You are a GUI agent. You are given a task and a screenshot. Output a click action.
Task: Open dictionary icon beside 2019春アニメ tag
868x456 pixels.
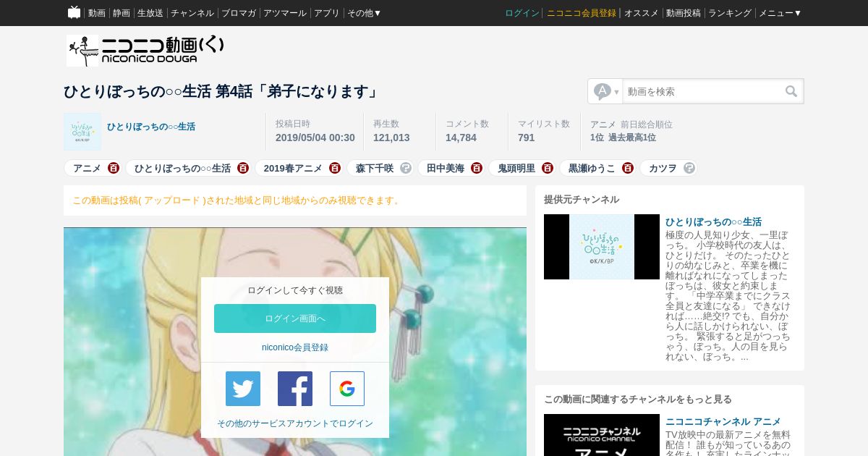coord(335,168)
